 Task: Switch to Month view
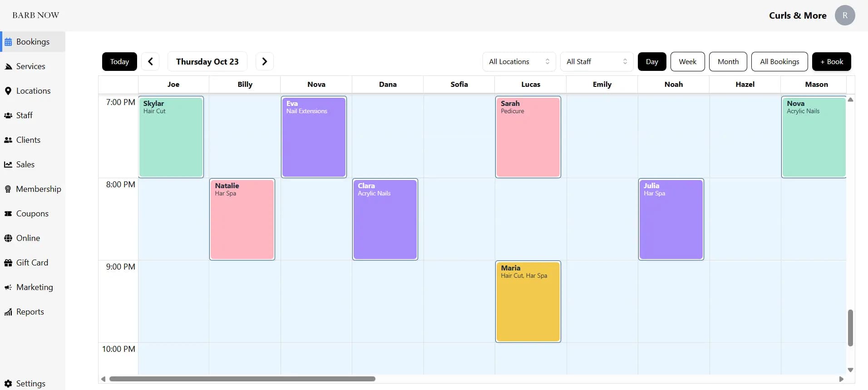(x=728, y=61)
